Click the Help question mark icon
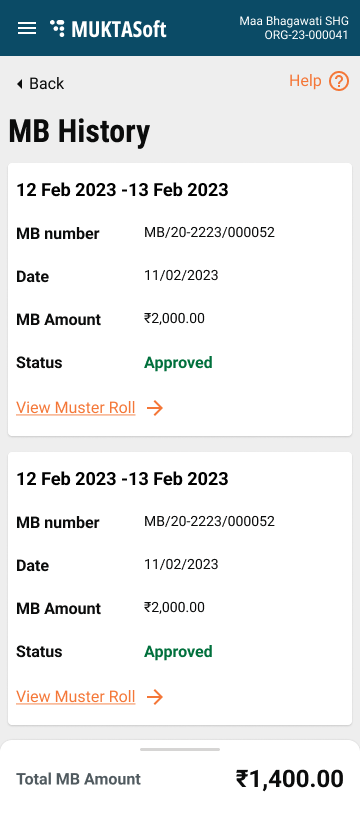This screenshot has height=818, width=360. coord(339,81)
